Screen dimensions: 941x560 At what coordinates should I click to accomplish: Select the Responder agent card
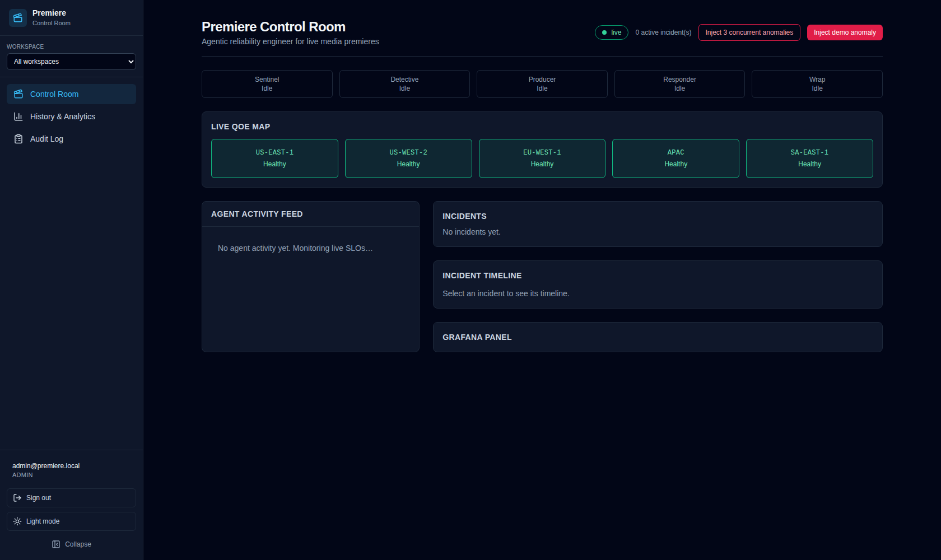coord(679,84)
